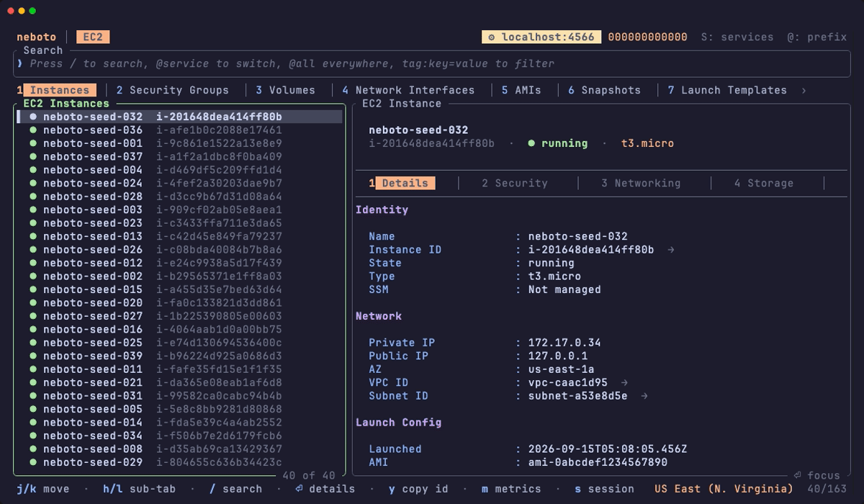Click the focus return-key icon
This screenshot has height=504, width=864.
click(x=798, y=475)
